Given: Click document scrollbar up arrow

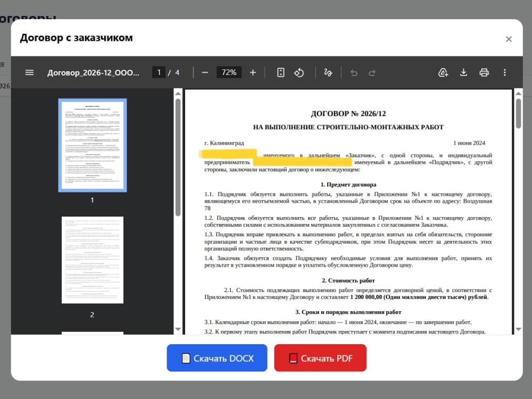Looking at the screenshot, I should point(518,93).
